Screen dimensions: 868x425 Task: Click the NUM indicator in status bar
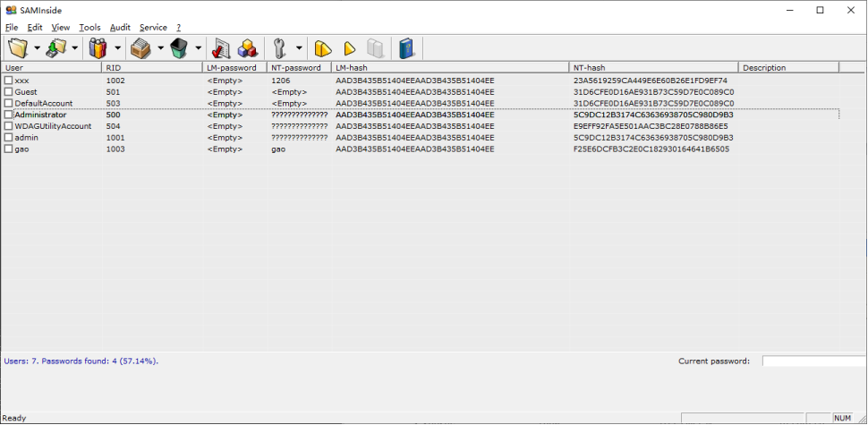[843, 418]
